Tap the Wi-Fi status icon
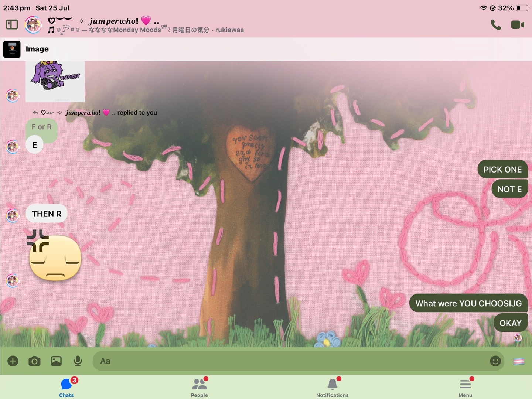Viewport: 532px width, 399px height. tap(483, 8)
